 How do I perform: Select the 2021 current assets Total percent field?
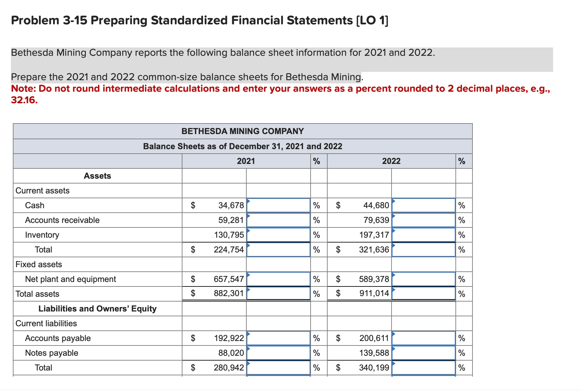pos(278,249)
